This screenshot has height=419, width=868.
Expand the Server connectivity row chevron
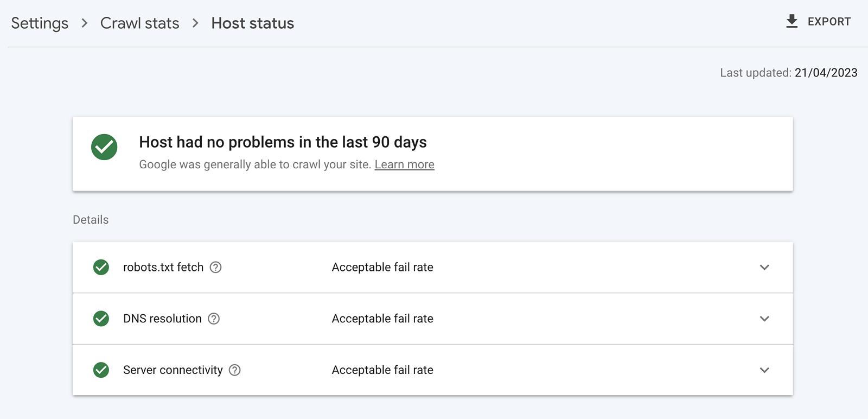(x=764, y=370)
